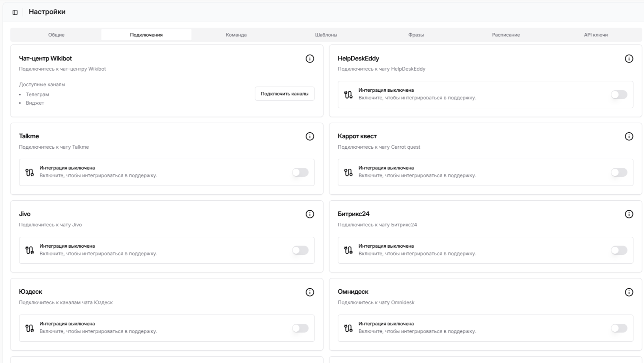The height and width of the screenshot is (363, 644).
Task: Enable Каррот квест integration switch
Action: (619, 172)
